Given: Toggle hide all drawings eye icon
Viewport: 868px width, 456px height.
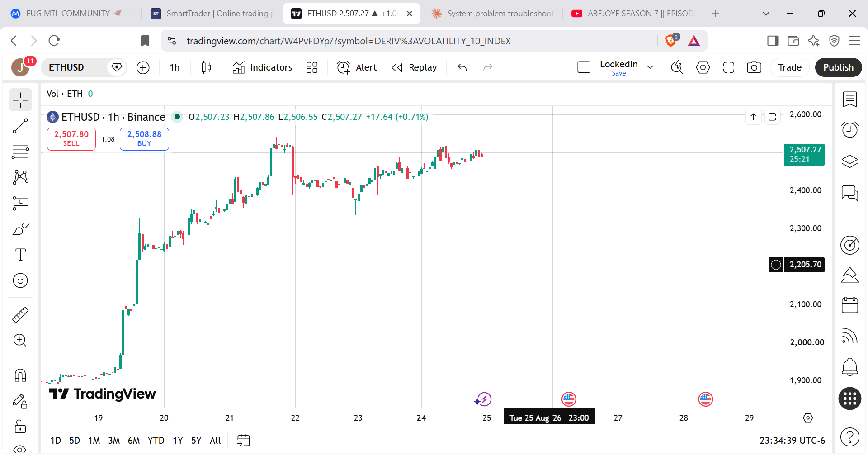Looking at the screenshot, I should click(x=20, y=449).
